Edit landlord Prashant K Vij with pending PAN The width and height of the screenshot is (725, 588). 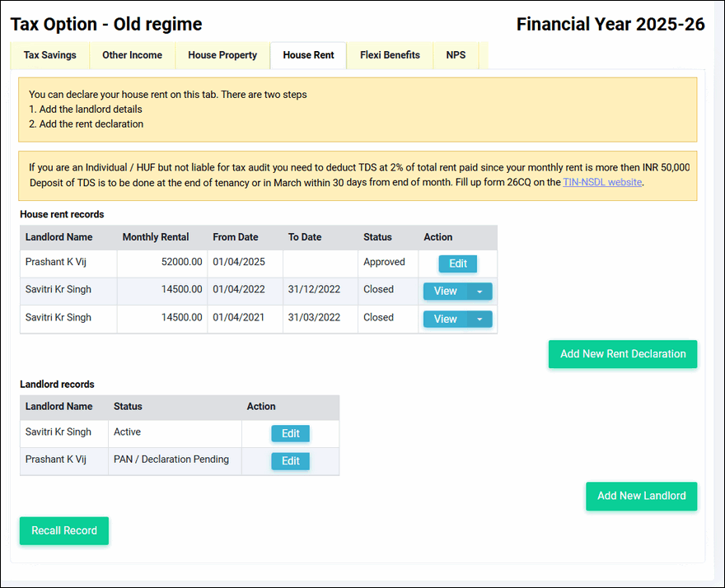coord(290,461)
